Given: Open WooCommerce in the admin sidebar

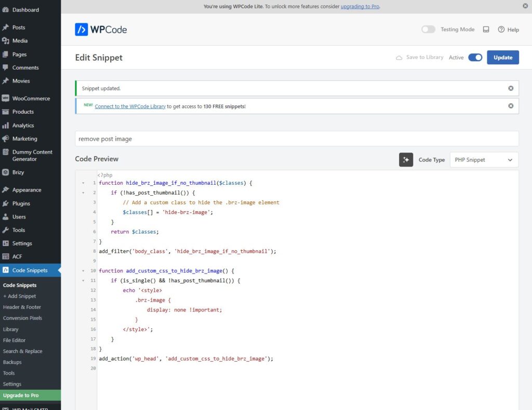Looking at the screenshot, I should point(31,99).
